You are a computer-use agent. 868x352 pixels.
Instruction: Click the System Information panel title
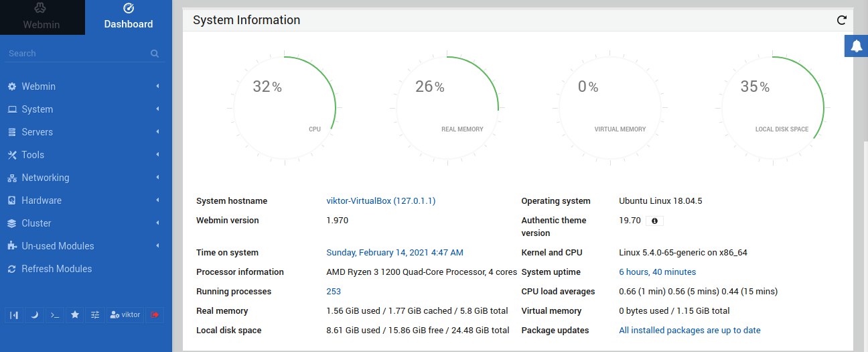point(246,20)
